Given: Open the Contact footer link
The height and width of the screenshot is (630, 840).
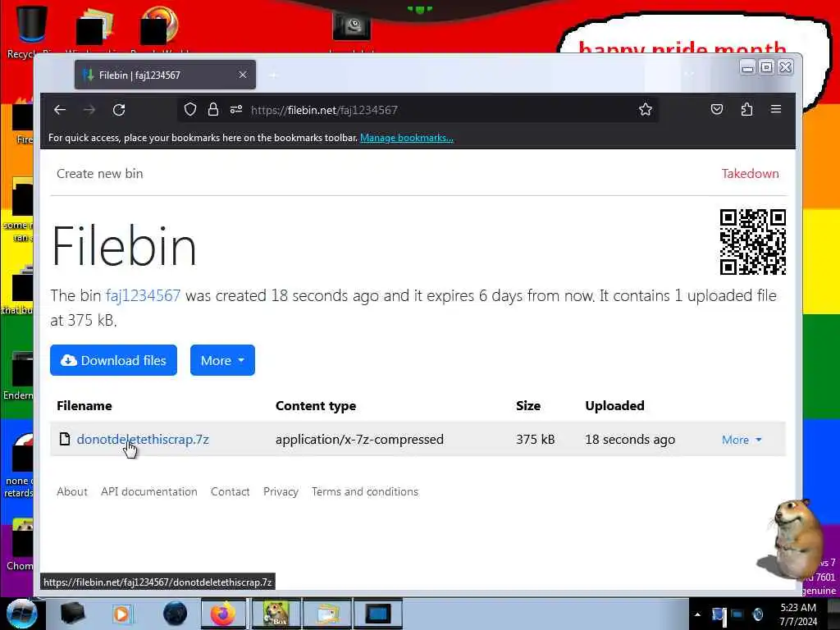Looking at the screenshot, I should point(231,491).
